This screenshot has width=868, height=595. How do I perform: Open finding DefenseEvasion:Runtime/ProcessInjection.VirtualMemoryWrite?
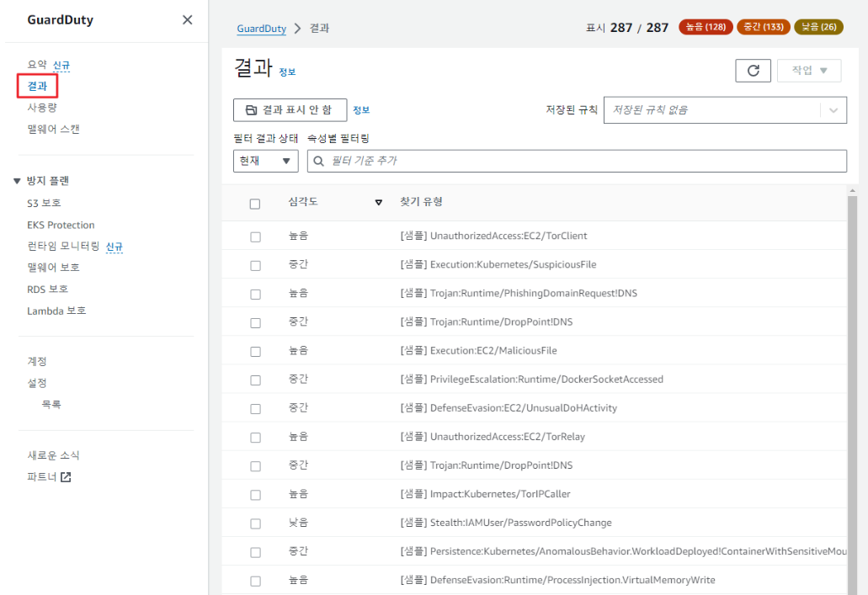coord(557,580)
